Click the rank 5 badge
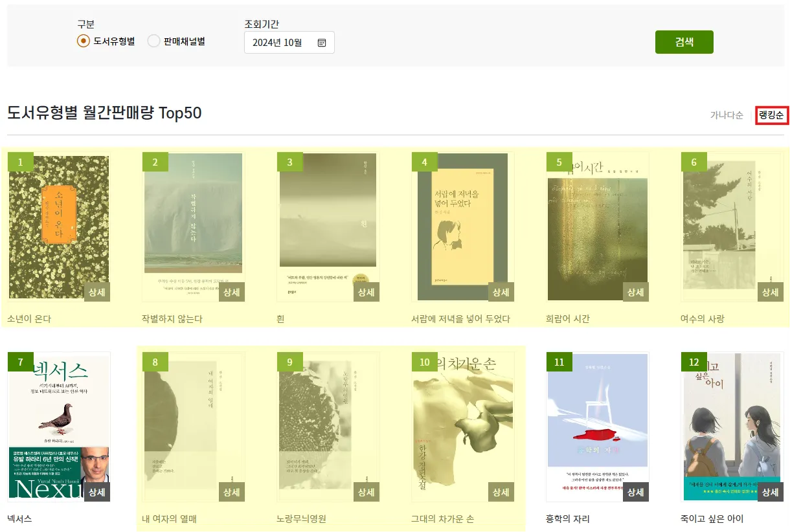The height and width of the screenshot is (532, 790). pos(559,162)
